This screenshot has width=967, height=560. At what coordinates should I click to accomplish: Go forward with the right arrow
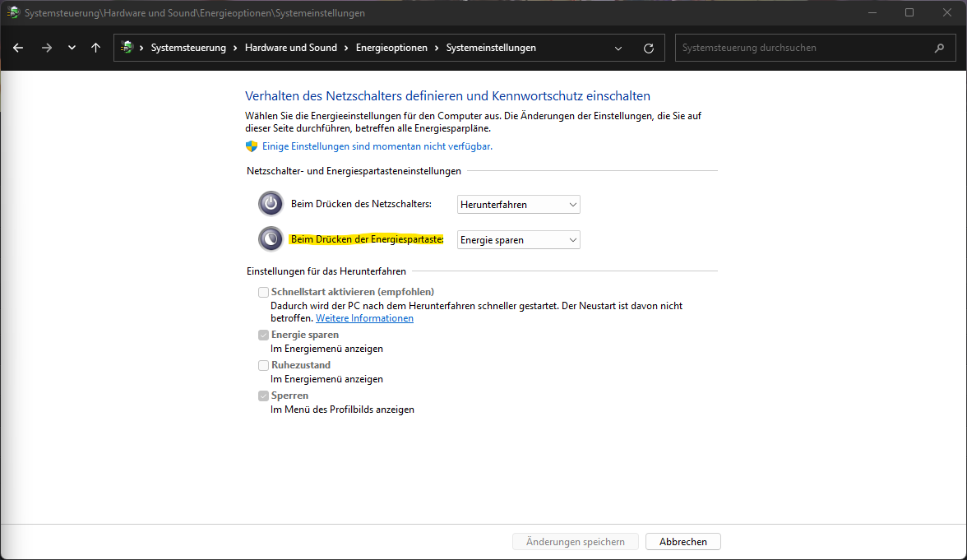46,48
